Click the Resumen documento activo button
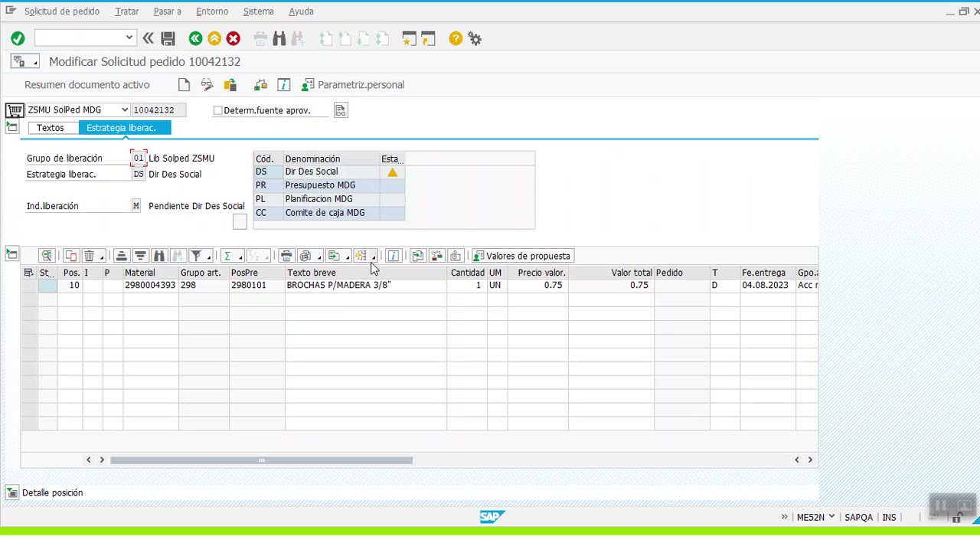The image size is (980, 556). (87, 84)
